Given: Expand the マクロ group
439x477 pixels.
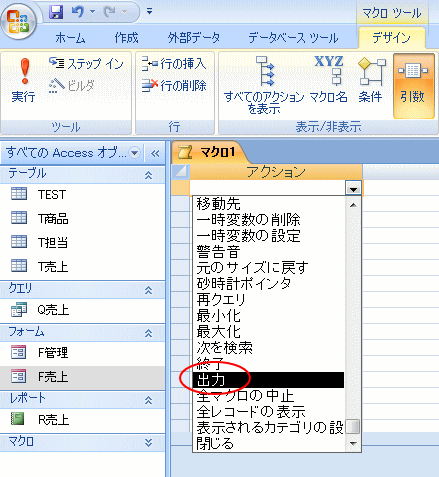Looking at the screenshot, I should pos(148,442).
